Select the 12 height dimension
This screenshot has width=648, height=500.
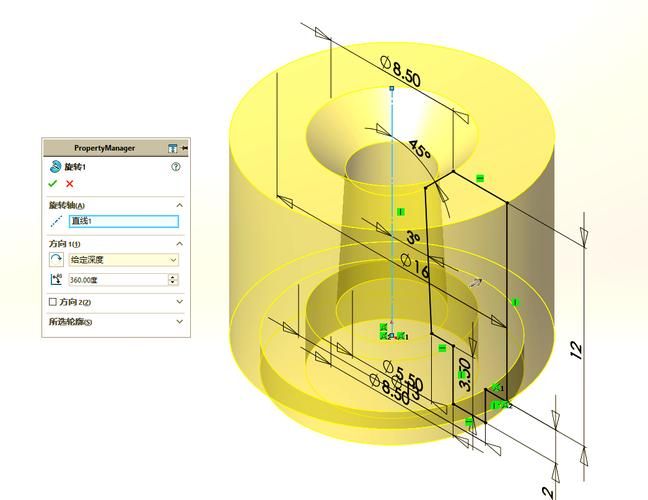[x=575, y=350]
